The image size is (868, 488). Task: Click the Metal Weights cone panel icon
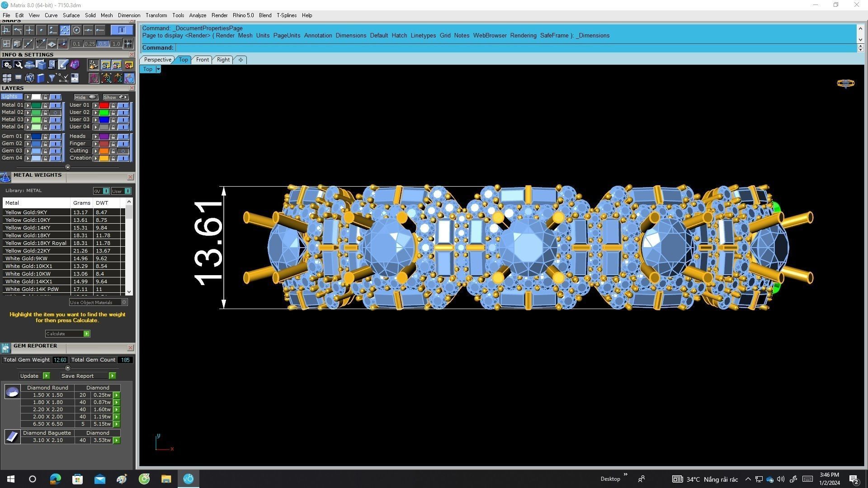[5, 177]
